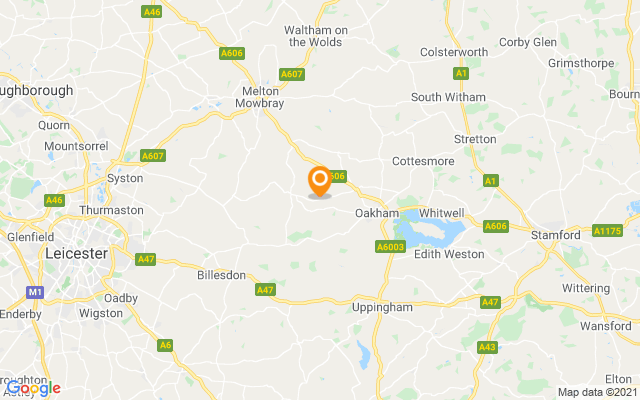
Task: Click the Billesdon village label
Action: (x=222, y=275)
